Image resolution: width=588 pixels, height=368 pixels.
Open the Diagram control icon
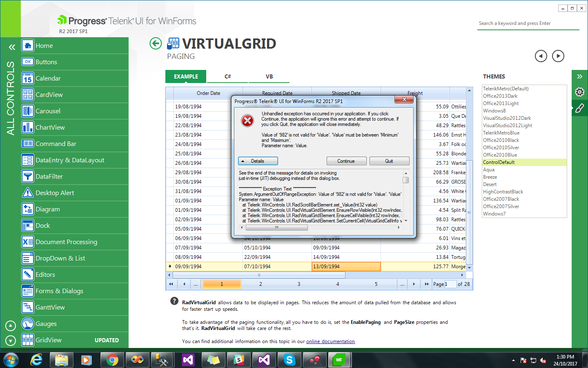tap(28, 209)
